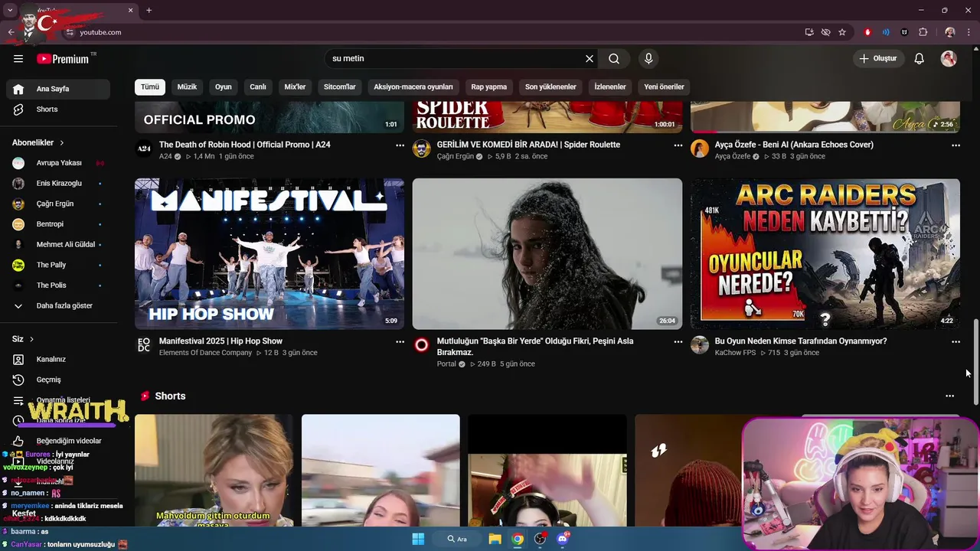Open the Oluştur create menu
Viewport: 980px width, 551px height.
click(x=878, y=59)
